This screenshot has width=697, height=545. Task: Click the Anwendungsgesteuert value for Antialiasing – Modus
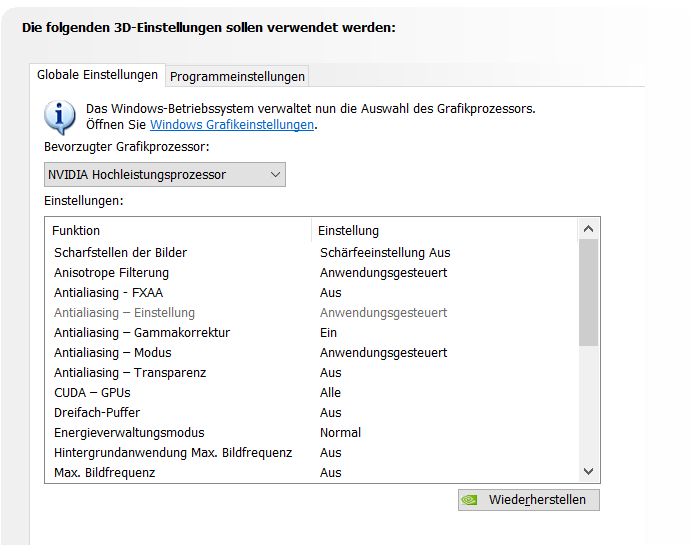[x=383, y=353]
